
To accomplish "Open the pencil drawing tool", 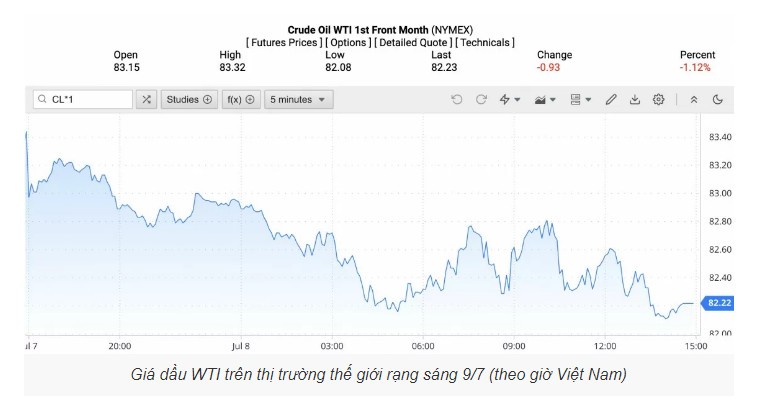I will 612,100.
